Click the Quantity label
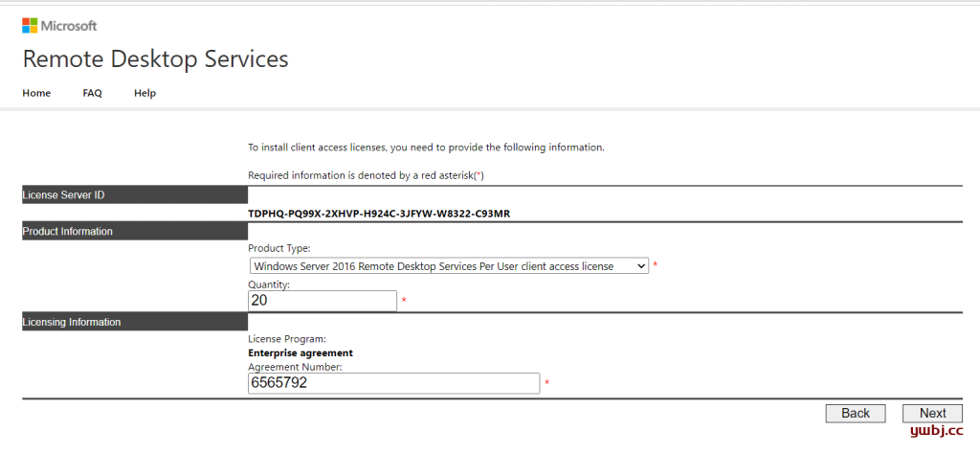This screenshot has height=454, width=980. [x=269, y=284]
